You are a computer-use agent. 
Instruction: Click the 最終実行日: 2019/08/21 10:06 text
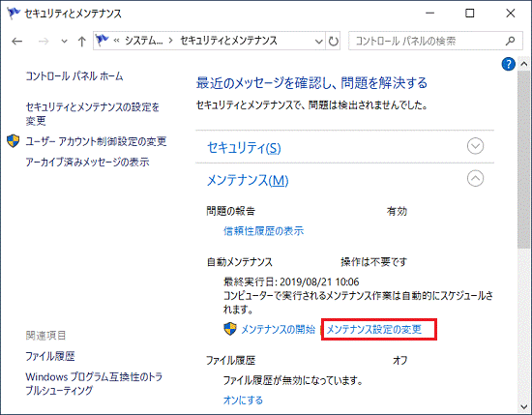pyautogui.click(x=291, y=282)
